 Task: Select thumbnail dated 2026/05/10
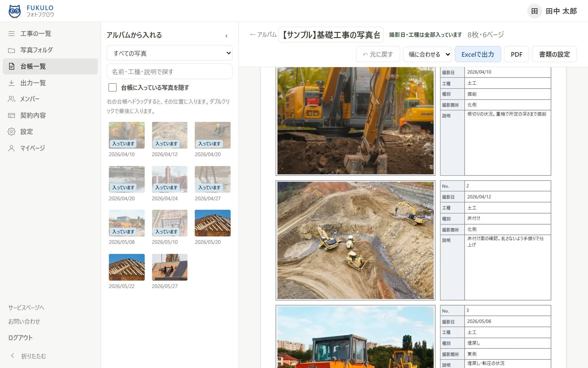[x=170, y=223]
